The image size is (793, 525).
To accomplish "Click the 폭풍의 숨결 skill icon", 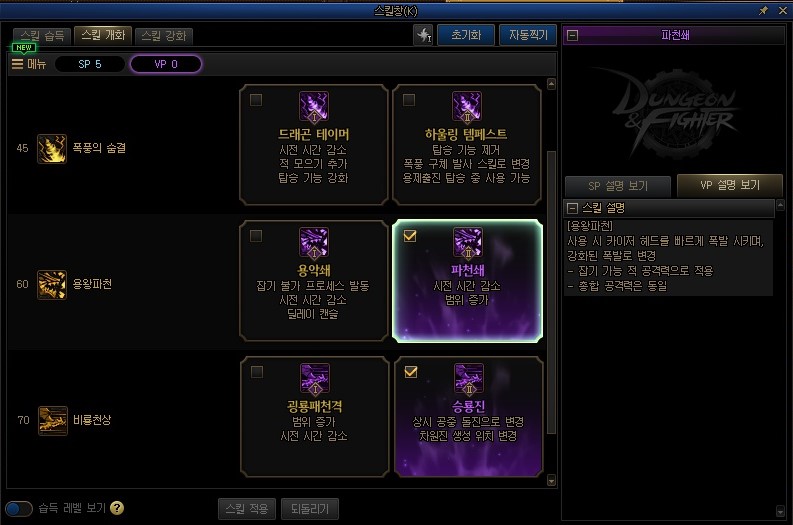I will [x=52, y=149].
